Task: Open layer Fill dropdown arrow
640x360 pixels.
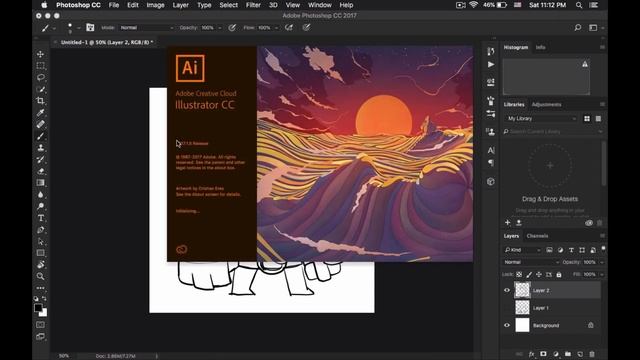Action: (602, 275)
